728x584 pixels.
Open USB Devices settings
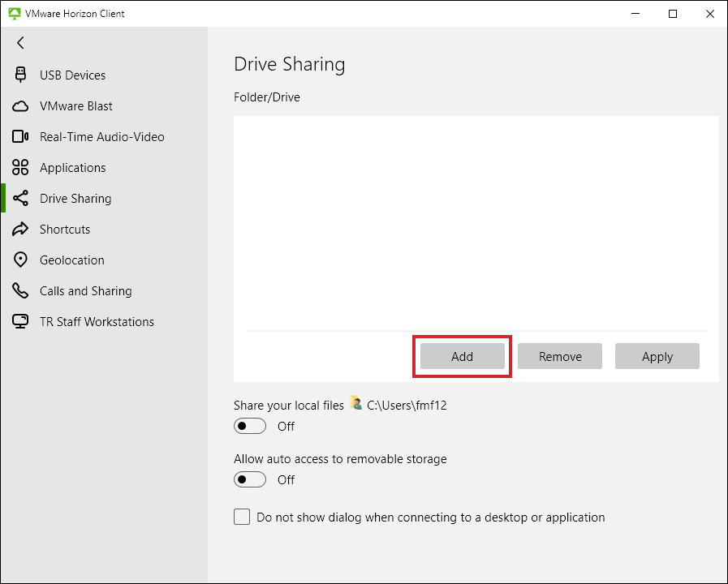(x=104, y=75)
